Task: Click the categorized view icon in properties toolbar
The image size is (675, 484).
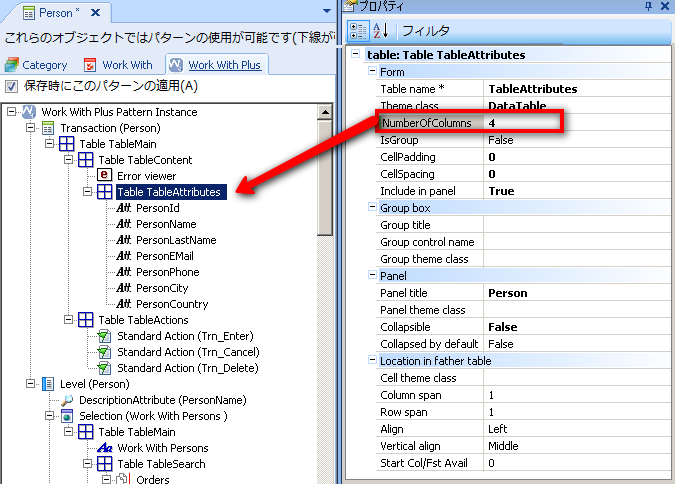Action: [357, 30]
